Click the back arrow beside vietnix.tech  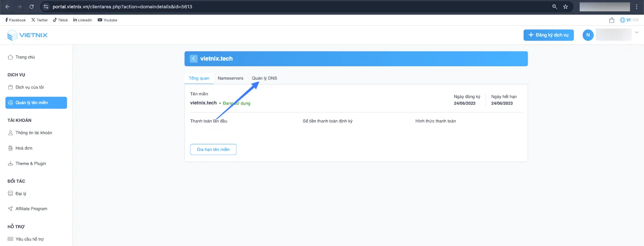[x=194, y=59]
